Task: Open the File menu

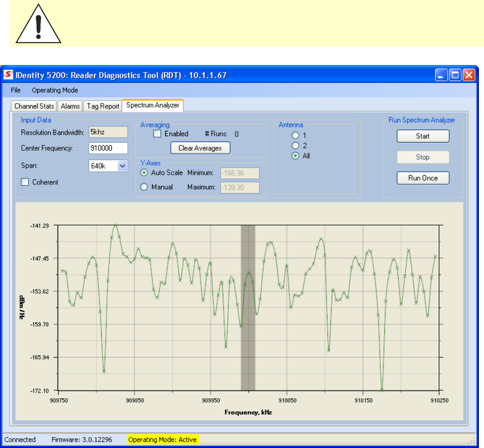Action: tap(15, 90)
